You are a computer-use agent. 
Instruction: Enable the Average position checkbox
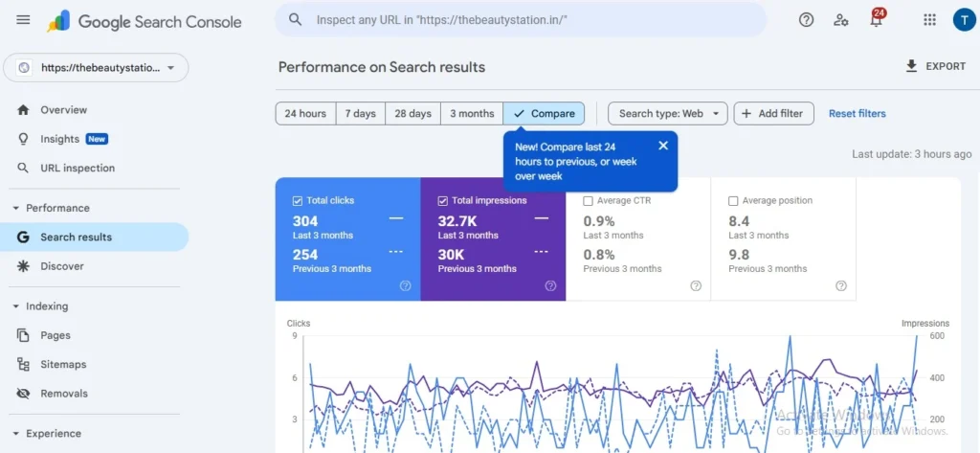733,201
